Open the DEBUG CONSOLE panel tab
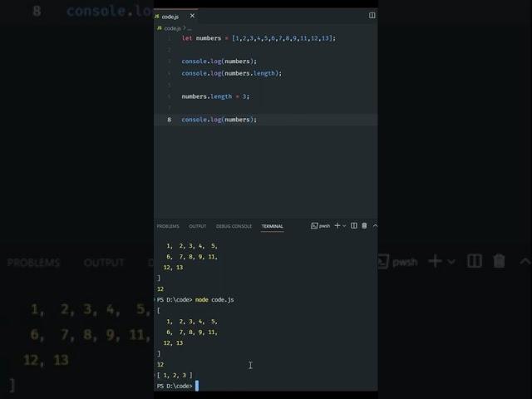This screenshot has width=532, height=399. tap(234, 226)
